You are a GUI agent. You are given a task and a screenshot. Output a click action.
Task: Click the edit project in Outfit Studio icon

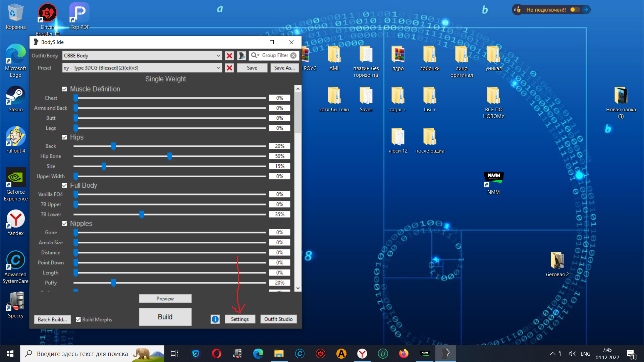tap(241, 56)
